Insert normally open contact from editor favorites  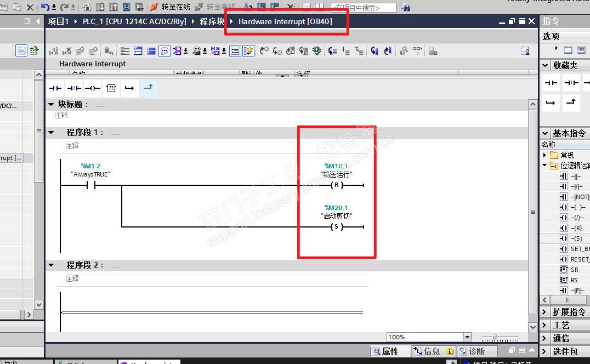click(x=55, y=88)
